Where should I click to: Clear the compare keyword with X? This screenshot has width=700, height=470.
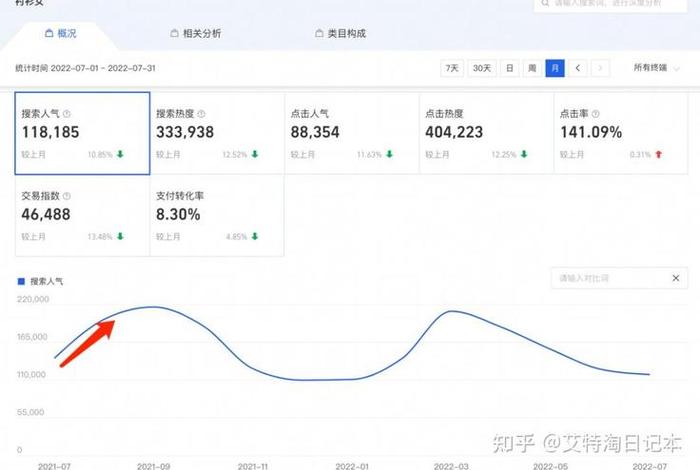pos(676,278)
